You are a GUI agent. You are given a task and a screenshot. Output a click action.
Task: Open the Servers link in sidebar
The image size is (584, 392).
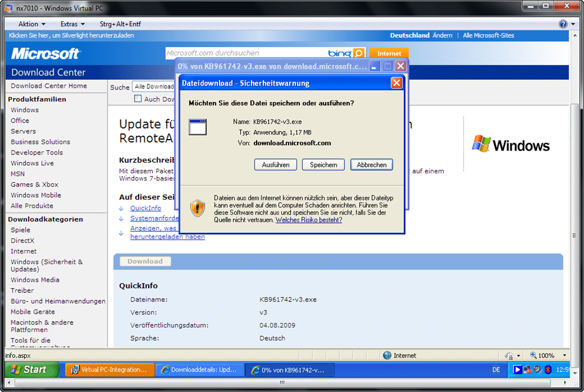[23, 131]
